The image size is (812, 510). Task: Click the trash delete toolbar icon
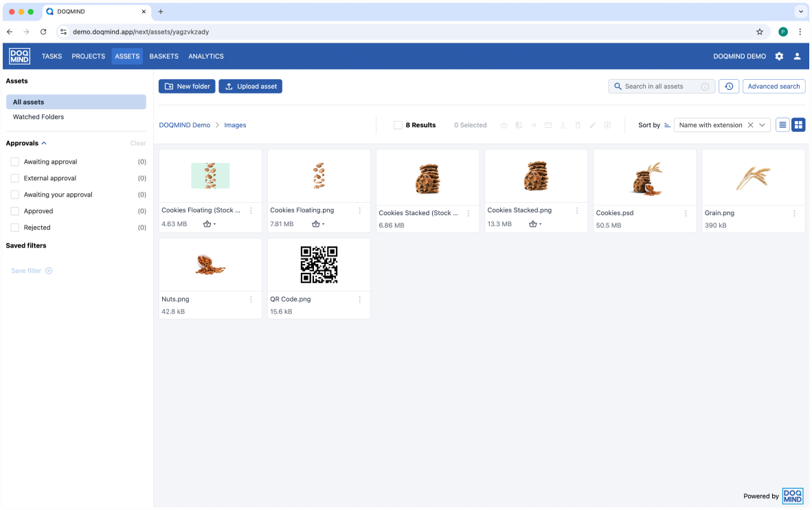[578, 125]
